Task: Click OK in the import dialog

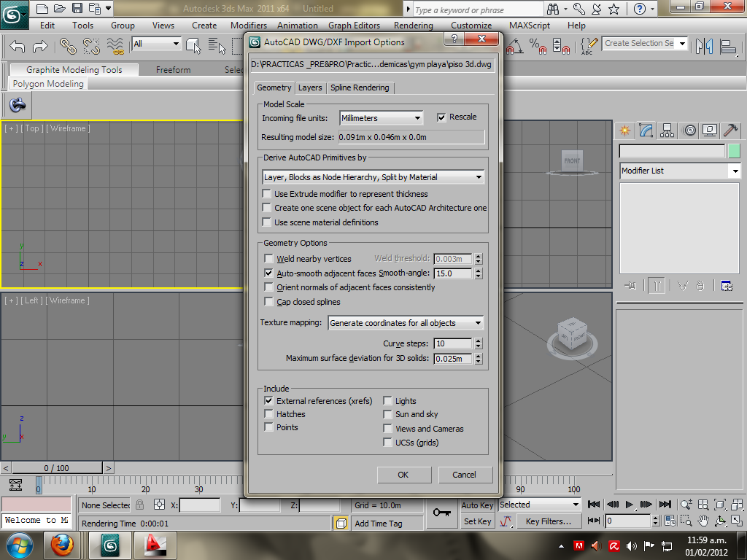Action: (403, 474)
